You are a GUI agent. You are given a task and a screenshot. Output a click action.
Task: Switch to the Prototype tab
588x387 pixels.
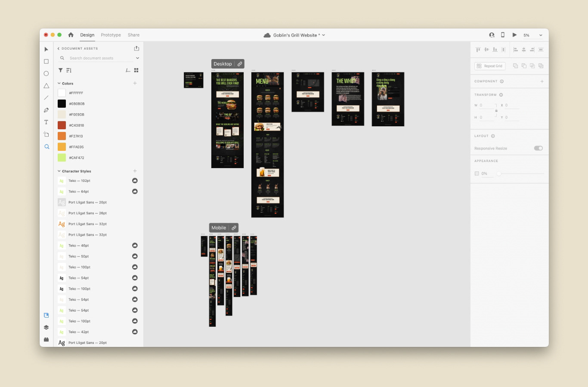pos(111,35)
